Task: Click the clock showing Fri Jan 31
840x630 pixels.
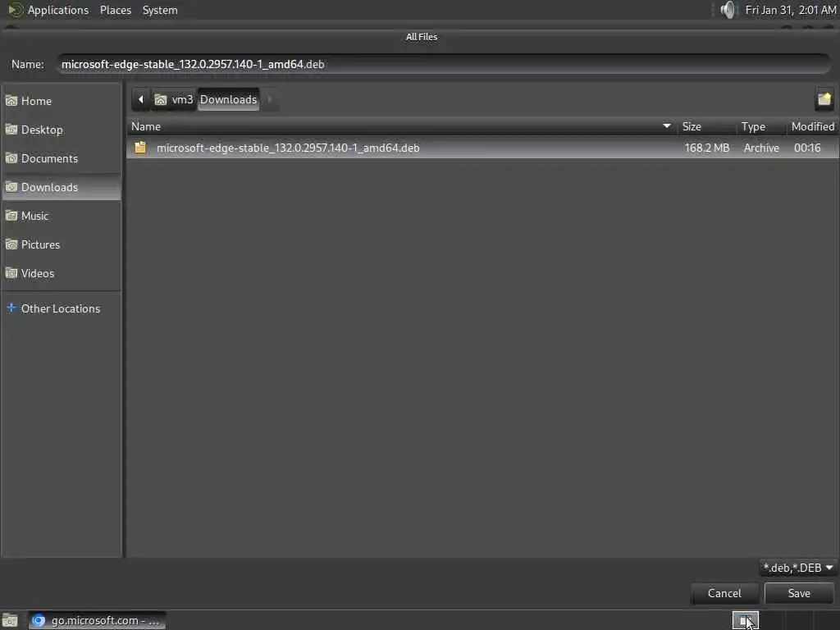Action: coord(790,10)
